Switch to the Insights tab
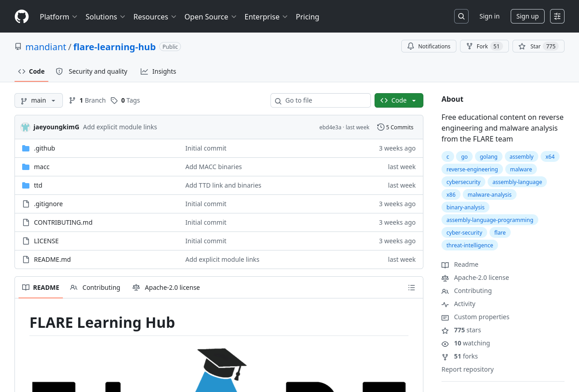This screenshot has width=579, height=392. pyautogui.click(x=158, y=71)
